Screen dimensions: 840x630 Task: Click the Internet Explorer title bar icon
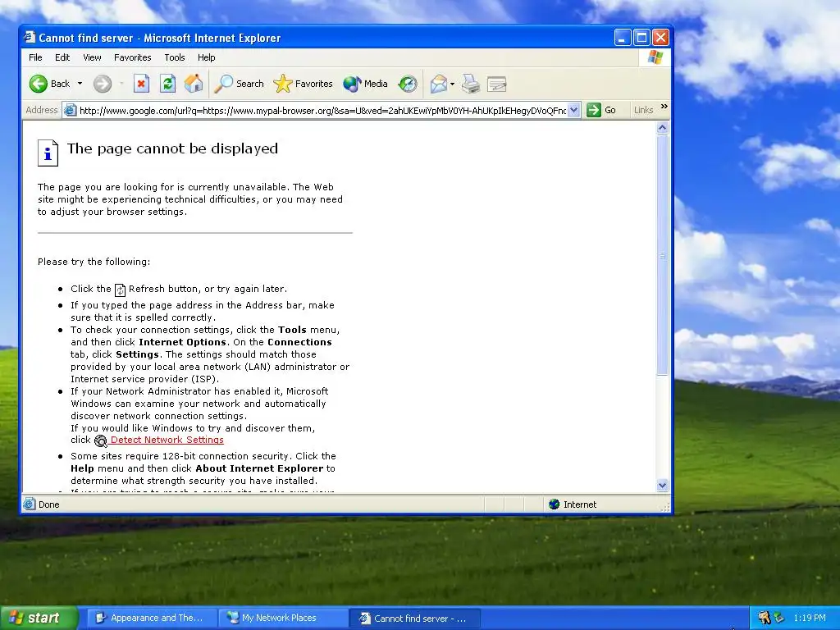(x=30, y=38)
